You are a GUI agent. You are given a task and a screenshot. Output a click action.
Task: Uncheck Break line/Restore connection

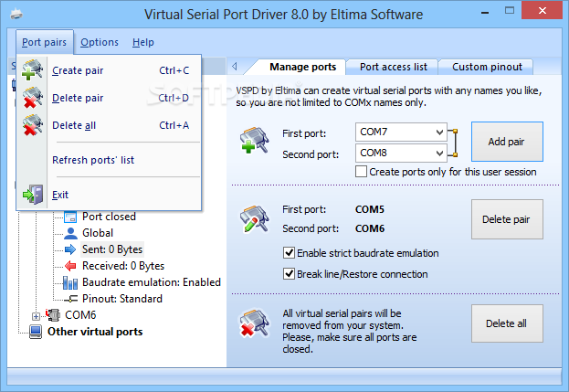tap(289, 274)
